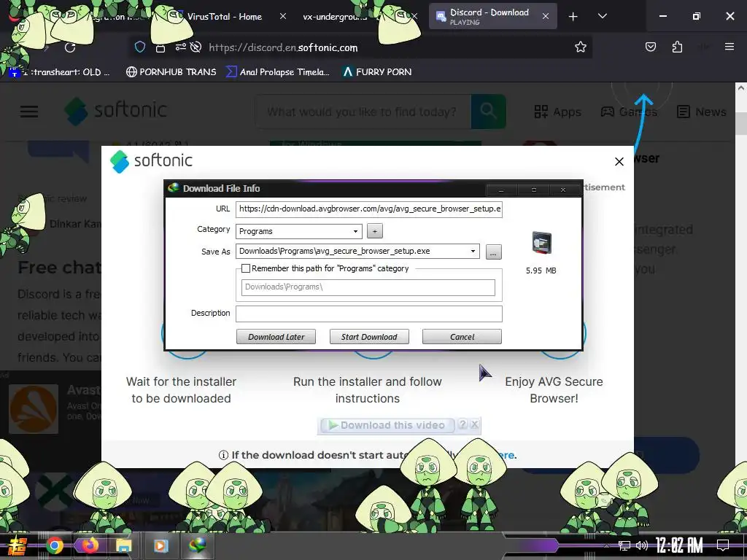Close the VirusTotal tab

[283, 16]
